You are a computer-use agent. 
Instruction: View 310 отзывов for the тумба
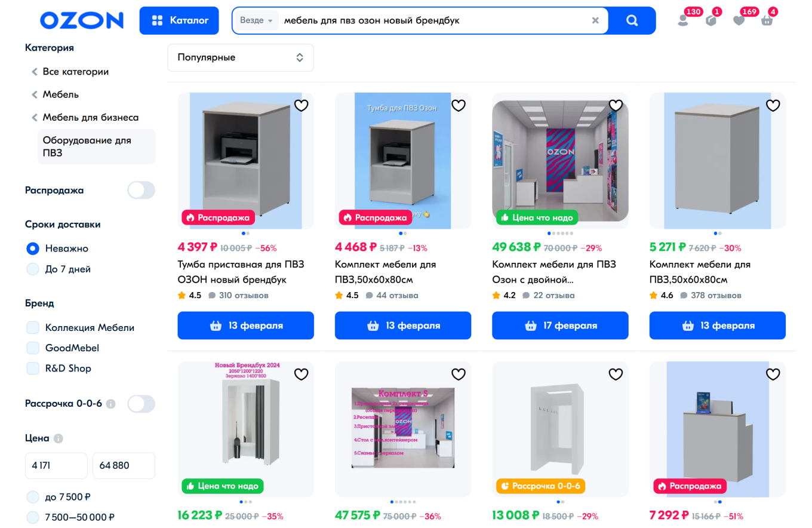point(238,295)
